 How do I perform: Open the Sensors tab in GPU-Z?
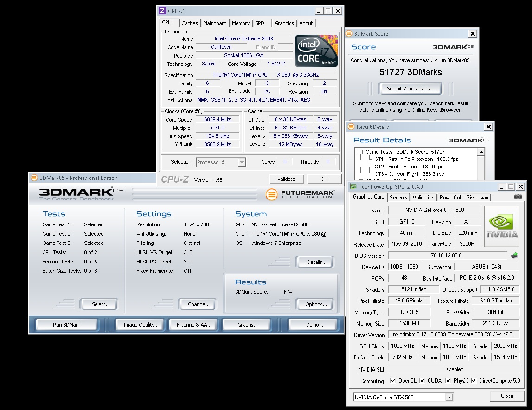[398, 197]
